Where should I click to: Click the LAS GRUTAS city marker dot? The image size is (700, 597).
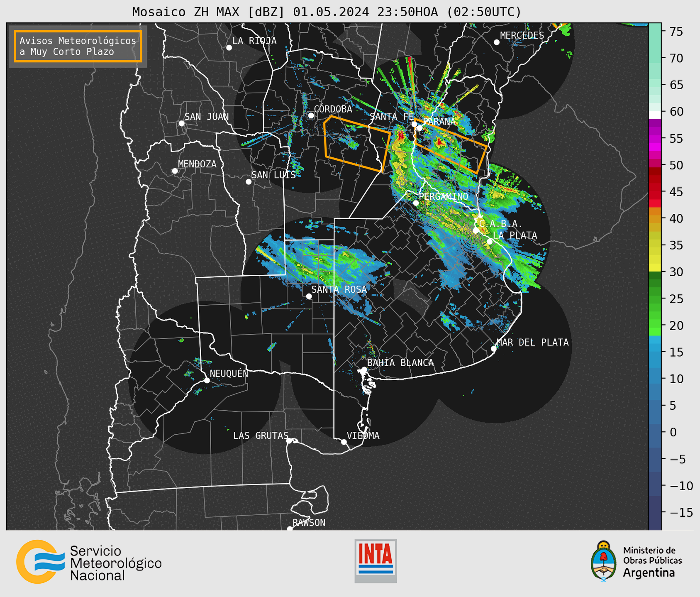click(289, 441)
